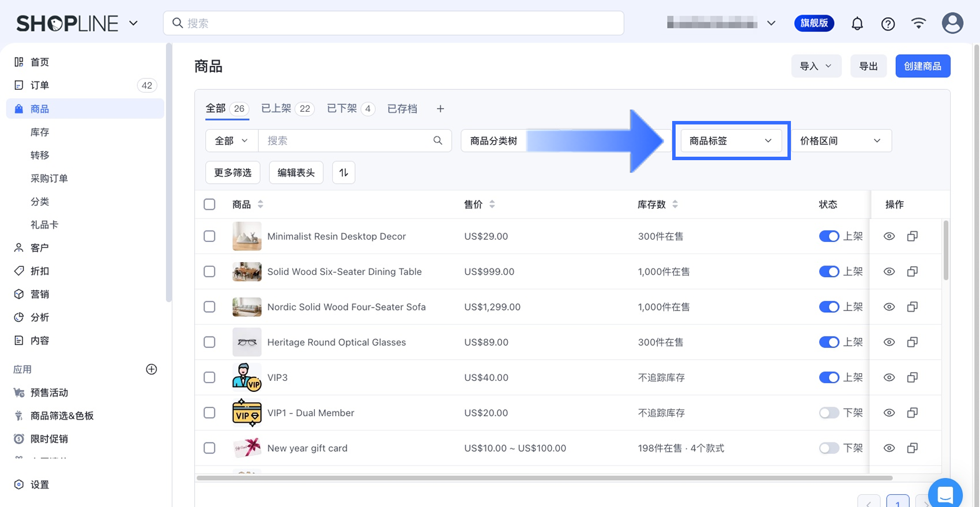The image size is (980, 507).
Task: Open the chat support bubble
Action: coord(945,494)
